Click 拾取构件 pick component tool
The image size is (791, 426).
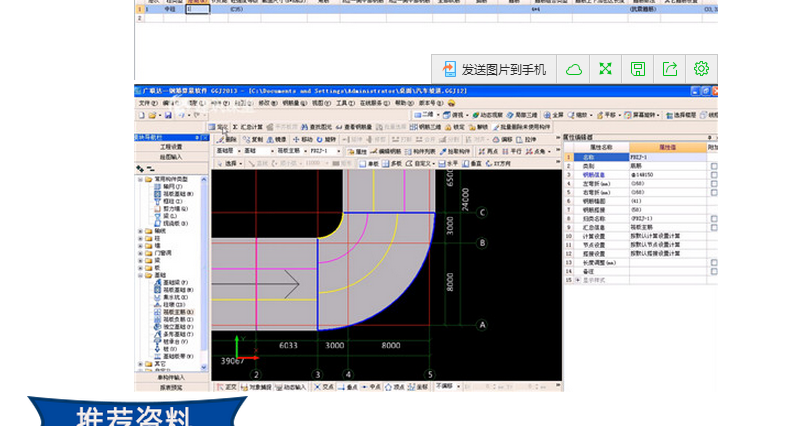tap(455, 151)
